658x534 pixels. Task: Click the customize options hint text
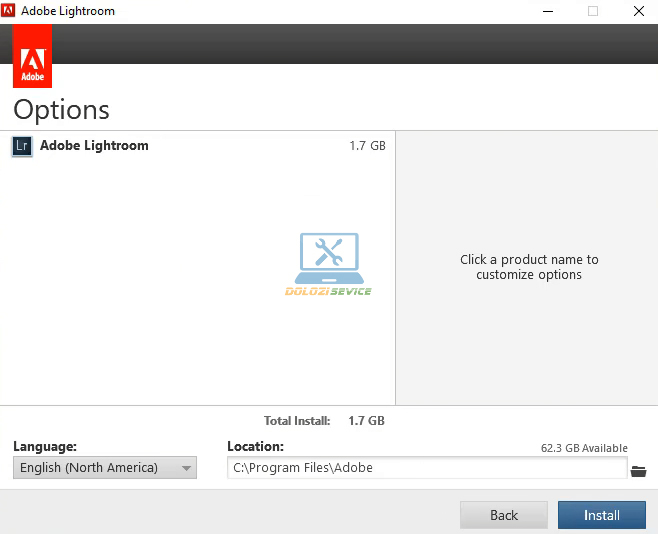[528, 267]
